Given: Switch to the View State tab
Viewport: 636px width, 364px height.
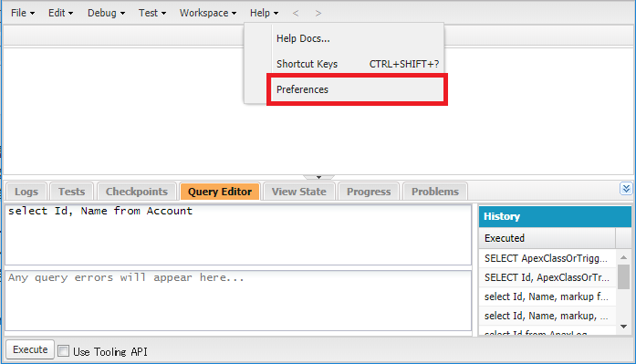Looking at the screenshot, I should tap(299, 192).
